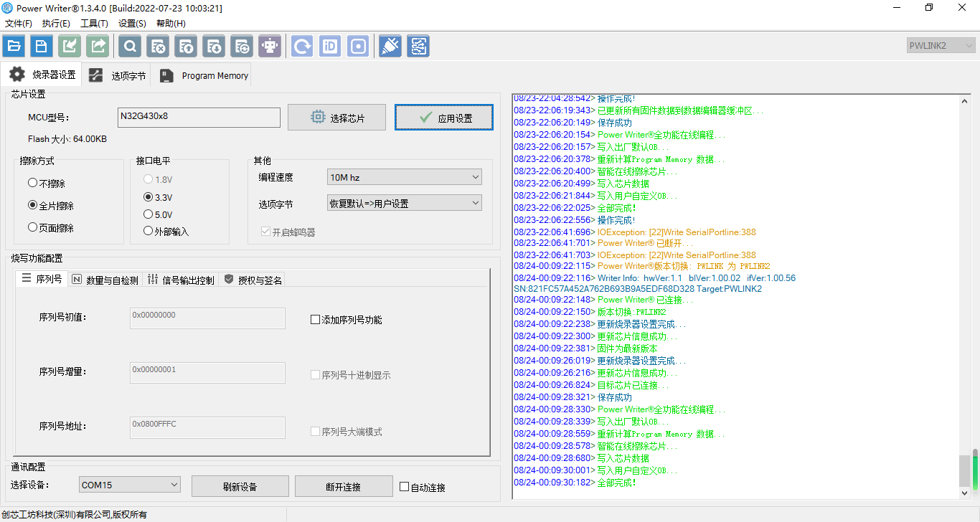Switch to the Program Memory tab
The image size is (980, 522).
pos(204,75)
